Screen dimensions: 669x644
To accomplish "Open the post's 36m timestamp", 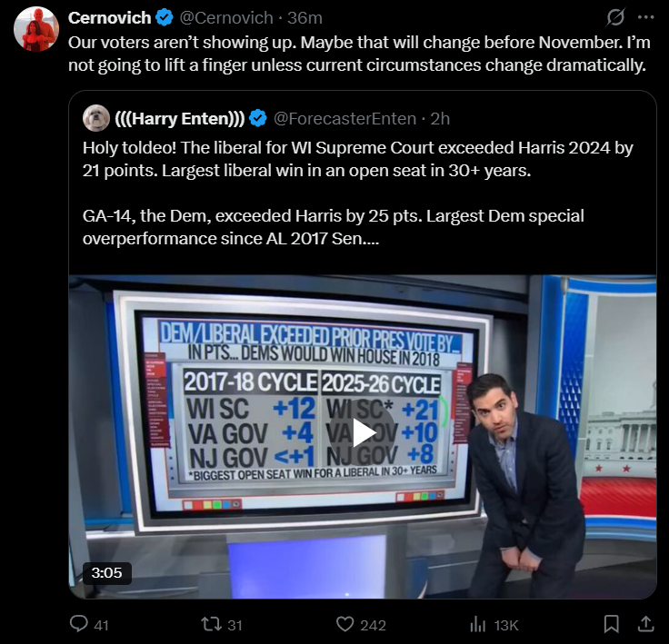I will [x=305, y=18].
